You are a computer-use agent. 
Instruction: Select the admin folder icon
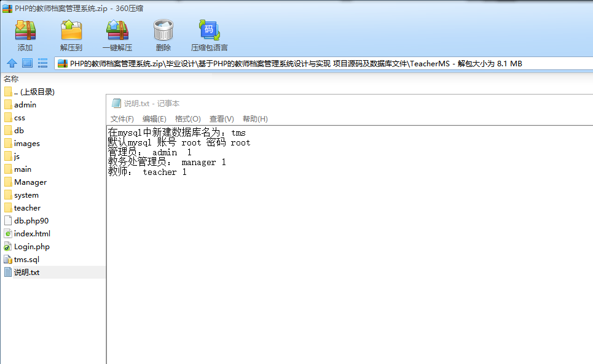pyautogui.click(x=8, y=104)
